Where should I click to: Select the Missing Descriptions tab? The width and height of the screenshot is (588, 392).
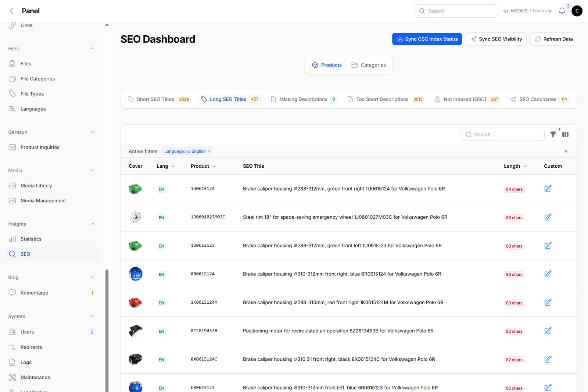[304, 99]
